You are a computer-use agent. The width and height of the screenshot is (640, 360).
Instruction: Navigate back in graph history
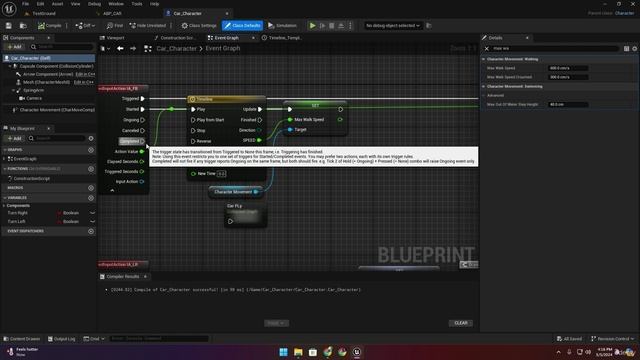coord(120,49)
